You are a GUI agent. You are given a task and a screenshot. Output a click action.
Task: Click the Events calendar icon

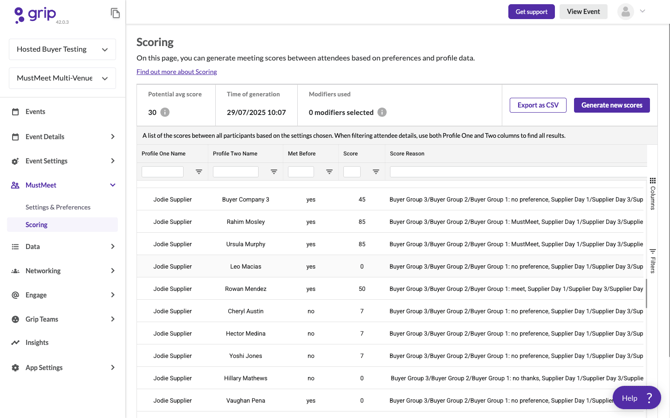(x=15, y=112)
